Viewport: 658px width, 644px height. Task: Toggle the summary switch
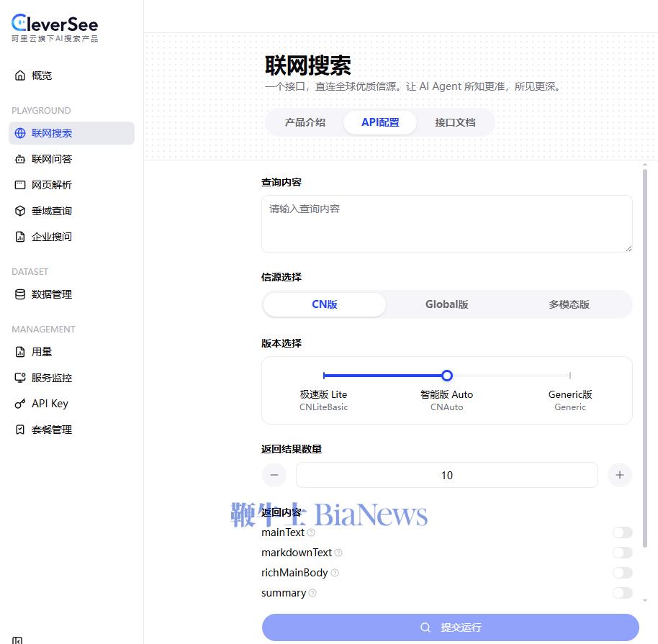tap(622, 593)
